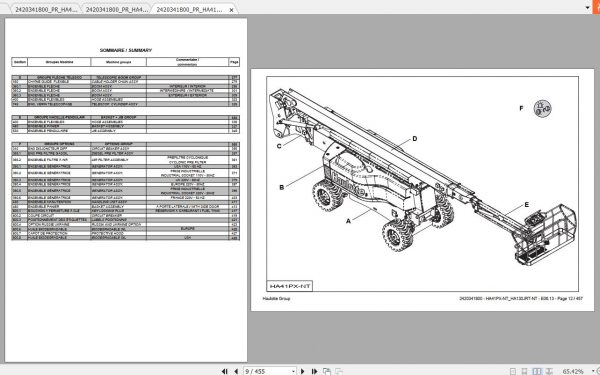Select continuous facing page view

549,371
